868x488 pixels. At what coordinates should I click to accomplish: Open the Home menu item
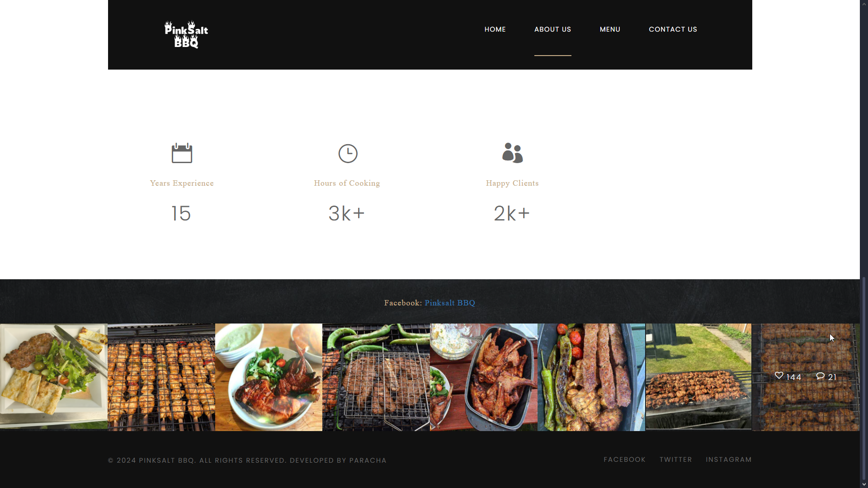(495, 29)
